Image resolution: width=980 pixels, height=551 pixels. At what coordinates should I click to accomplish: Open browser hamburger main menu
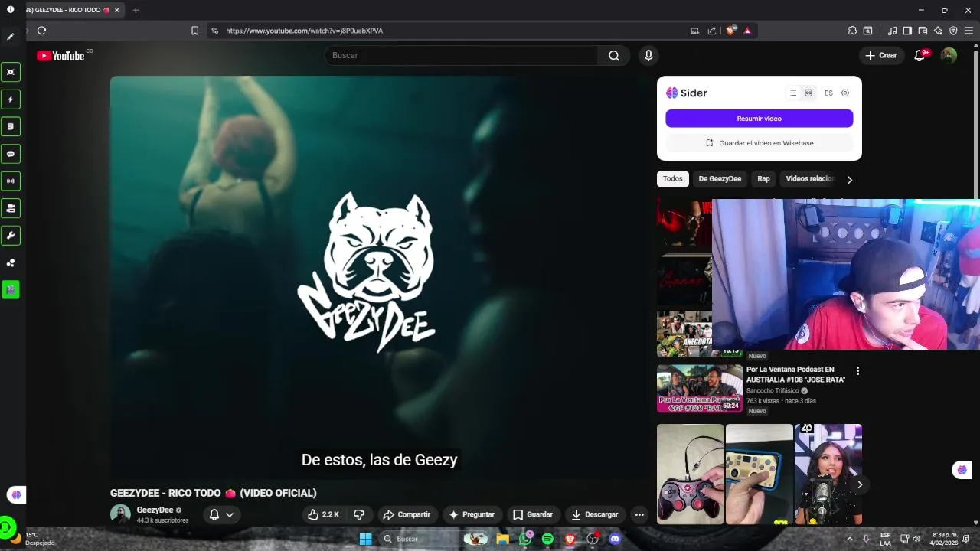(x=969, y=31)
